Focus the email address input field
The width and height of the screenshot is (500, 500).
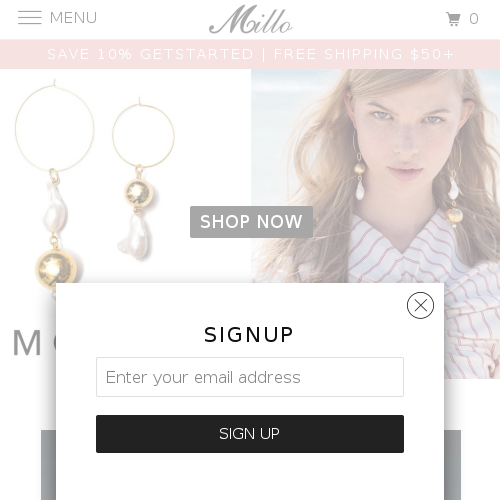[250, 377]
